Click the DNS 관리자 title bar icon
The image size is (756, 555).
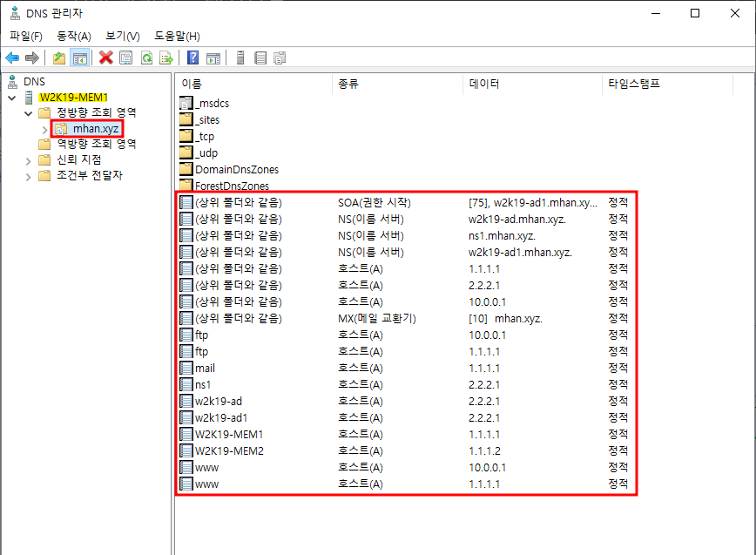pos(15,13)
